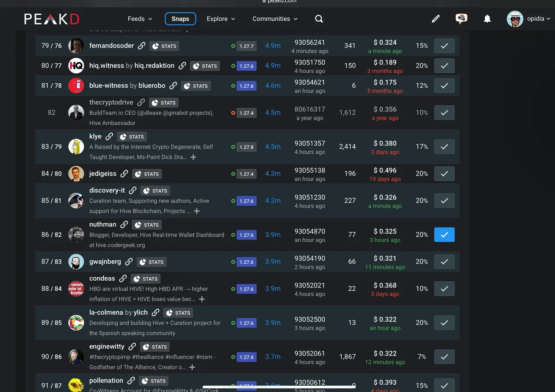Open STATS for thecryptodrive
Screen dimensions: 555x392
[163, 103]
